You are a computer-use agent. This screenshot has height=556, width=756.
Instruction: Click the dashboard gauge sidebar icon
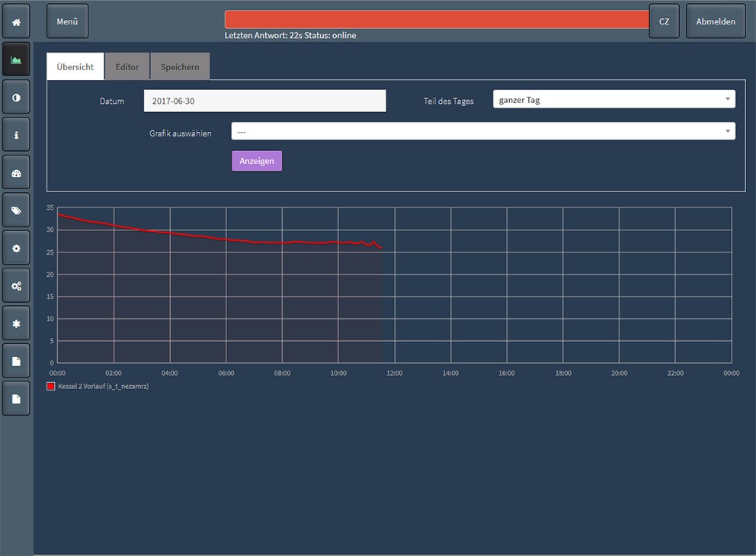click(16, 173)
